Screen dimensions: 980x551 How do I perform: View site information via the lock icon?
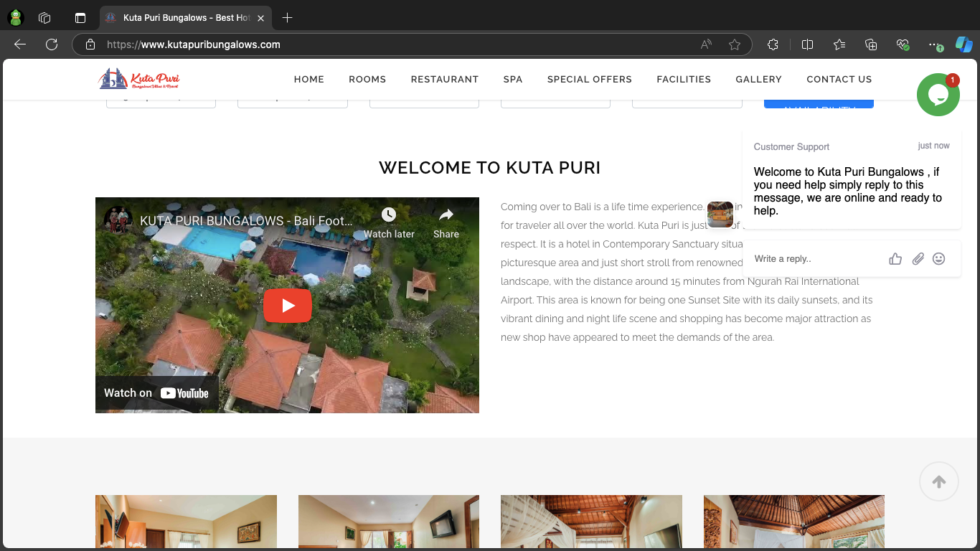[90, 44]
